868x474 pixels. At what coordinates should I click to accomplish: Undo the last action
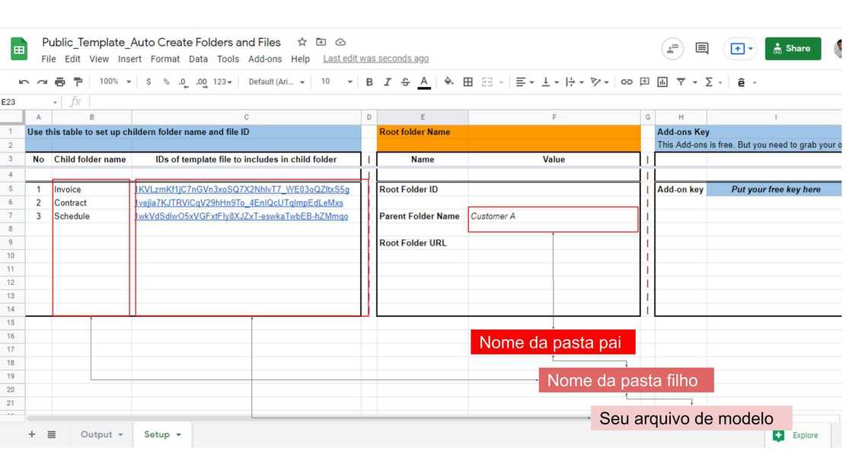[x=24, y=82]
